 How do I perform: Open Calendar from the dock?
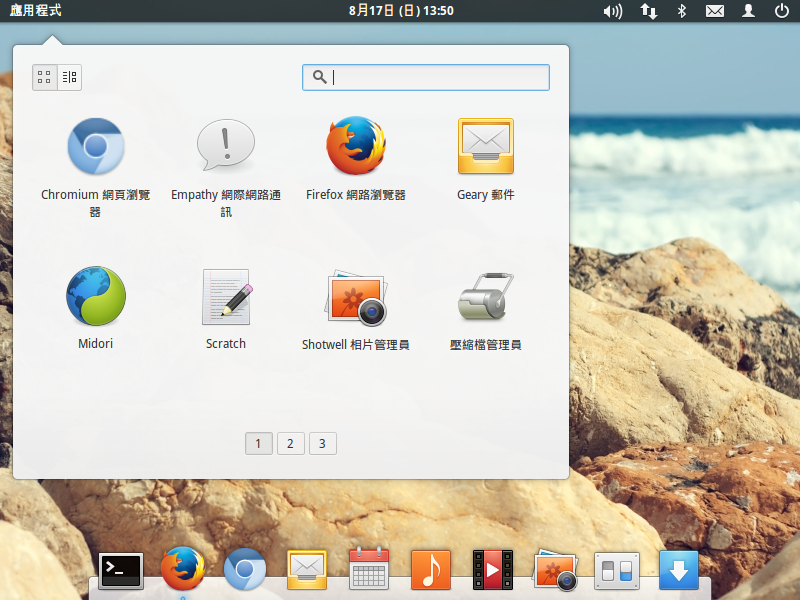(x=369, y=568)
